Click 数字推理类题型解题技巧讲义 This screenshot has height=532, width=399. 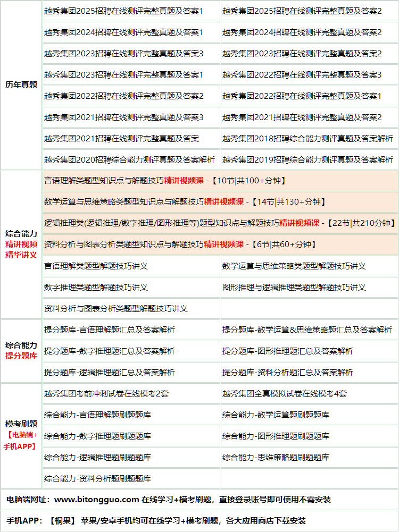pyautogui.click(x=96, y=288)
